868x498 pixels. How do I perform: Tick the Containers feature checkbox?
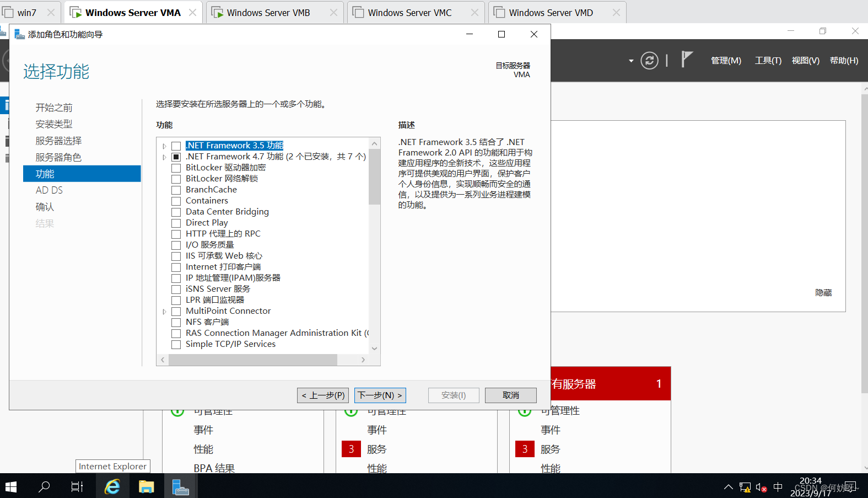click(x=176, y=201)
